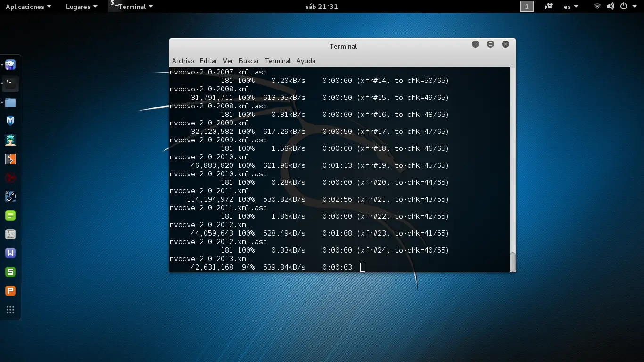Open the Archivo menu
Viewport: 644px width, 362px height.
point(183,61)
